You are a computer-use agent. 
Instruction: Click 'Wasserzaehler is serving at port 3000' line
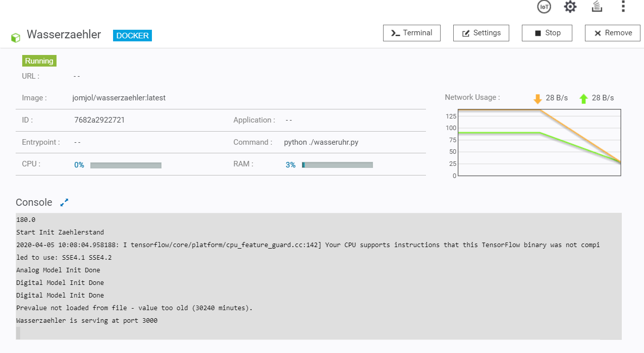pos(87,320)
